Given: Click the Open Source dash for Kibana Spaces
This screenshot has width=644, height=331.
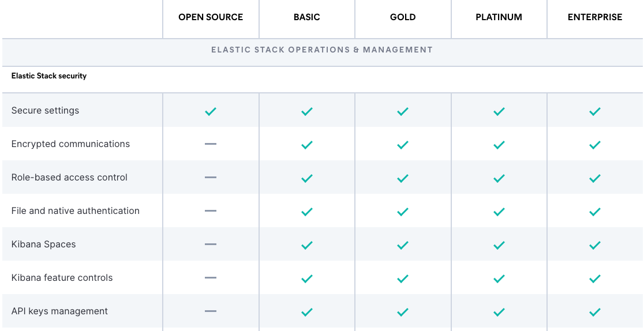Looking at the screenshot, I should pyautogui.click(x=211, y=245).
